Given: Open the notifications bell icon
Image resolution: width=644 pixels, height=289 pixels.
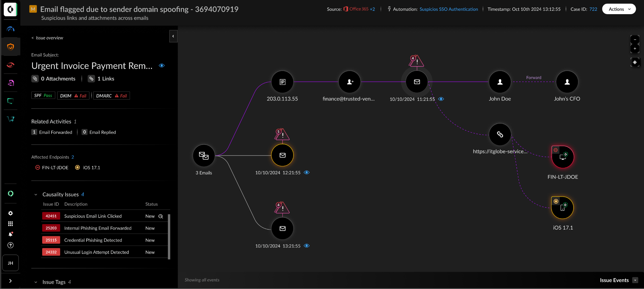Looking at the screenshot, I should [x=10, y=234].
